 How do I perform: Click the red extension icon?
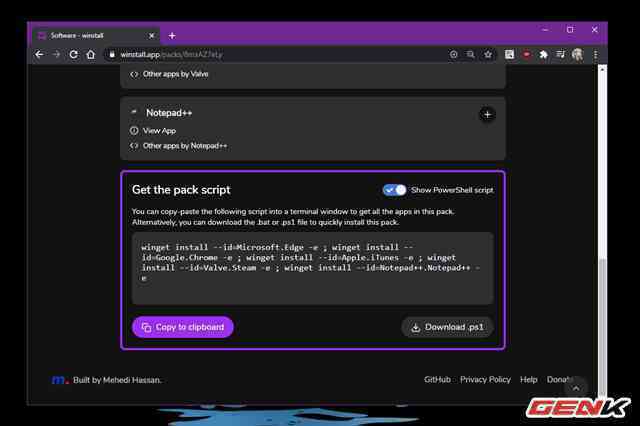527,54
